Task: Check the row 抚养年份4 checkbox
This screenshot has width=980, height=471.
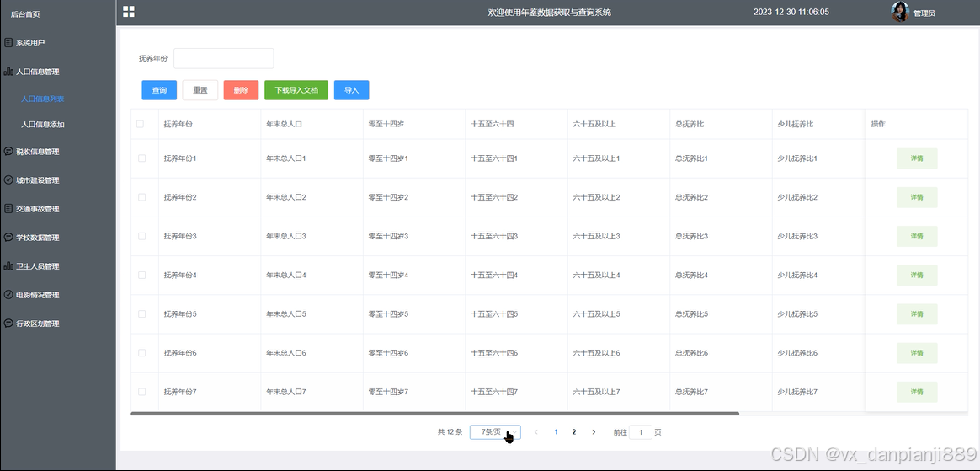Action: pyautogui.click(x=142, y=276)
